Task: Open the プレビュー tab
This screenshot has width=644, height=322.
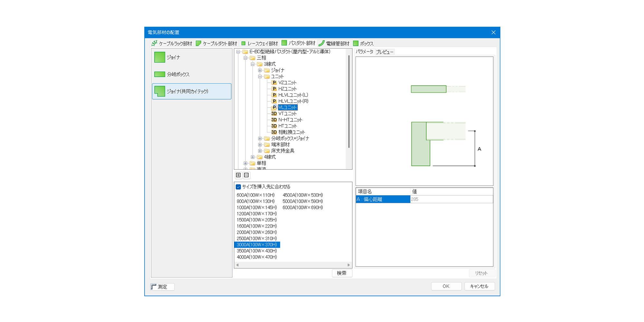Action: click(x=384, y=52)
